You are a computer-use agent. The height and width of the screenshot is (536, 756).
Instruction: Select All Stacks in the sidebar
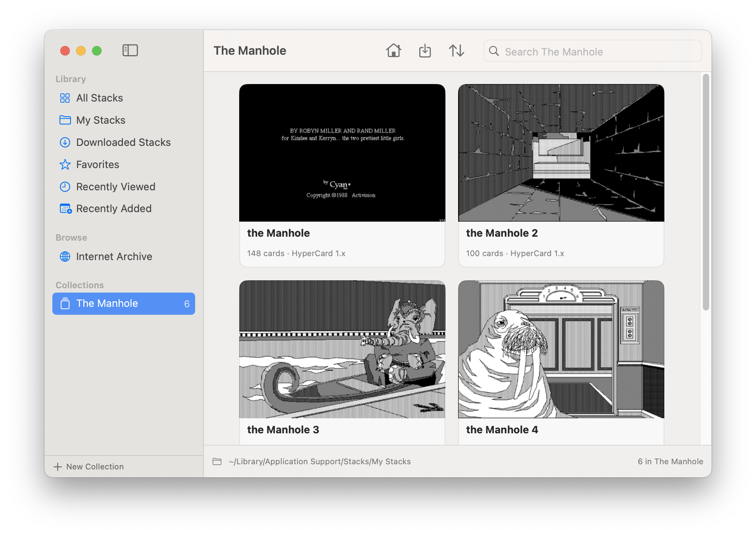[x=124, y=98]
